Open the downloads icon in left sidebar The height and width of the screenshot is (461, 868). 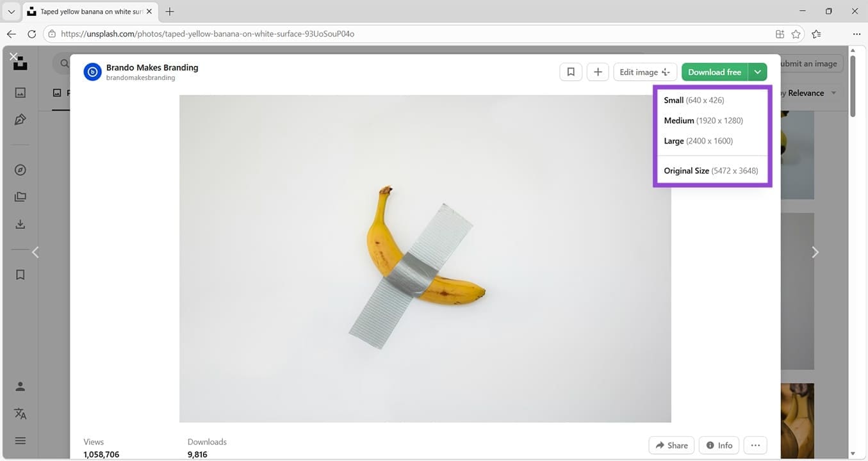tap(20, 224)
